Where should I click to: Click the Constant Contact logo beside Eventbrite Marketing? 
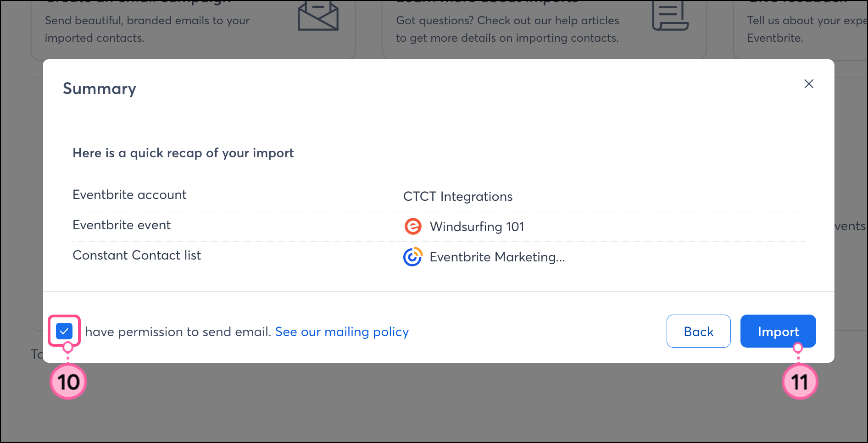pos(413,257)
